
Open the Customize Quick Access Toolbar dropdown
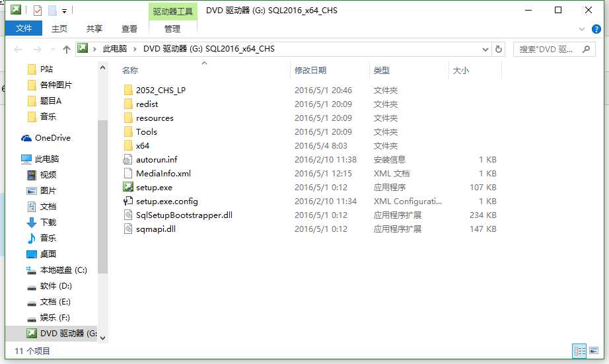click(x=65, y=11)
